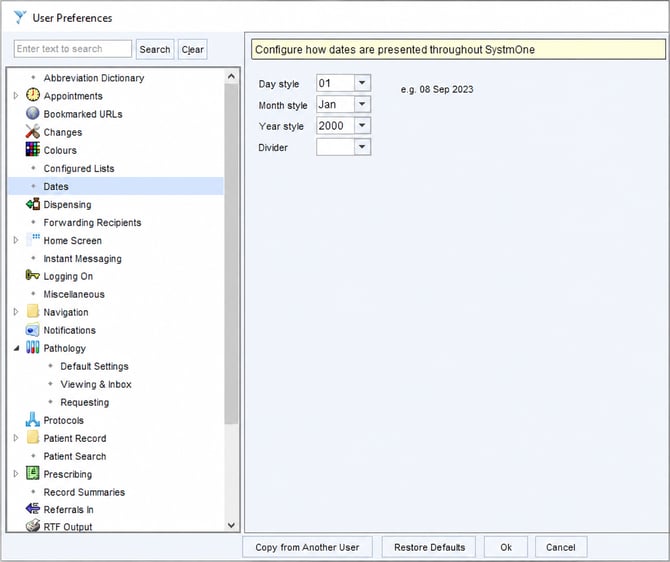The height and width of the screenshot is (562, 670).
Task: Click the preferences tree scrollbar thumb
Action: 231,254
